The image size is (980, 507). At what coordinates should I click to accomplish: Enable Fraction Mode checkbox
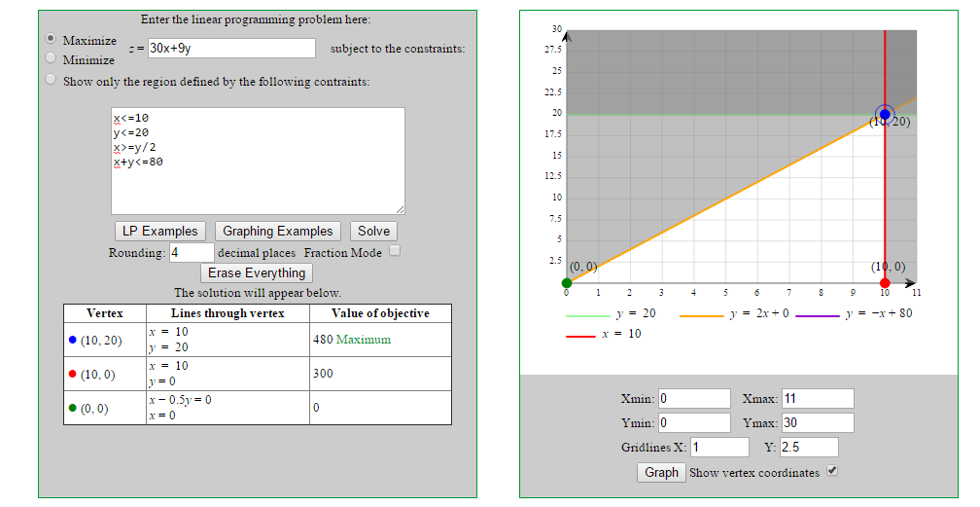pos(395,251)
